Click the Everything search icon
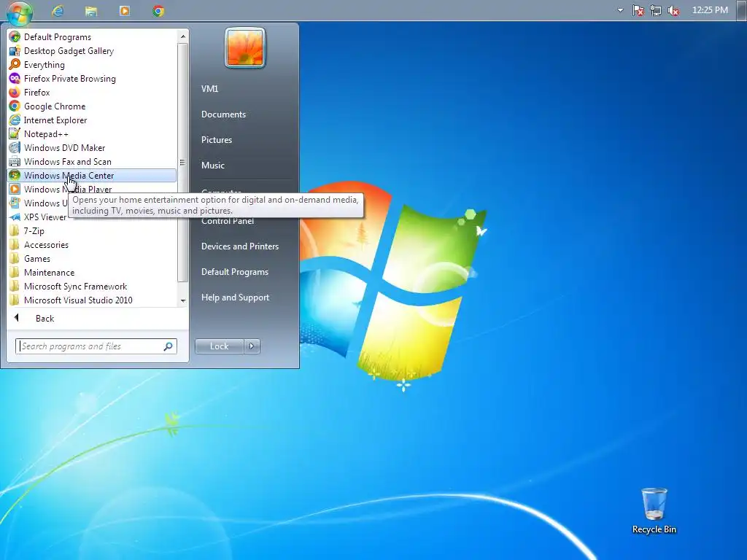This screenshot has width=747, height=560. [15, 64]
